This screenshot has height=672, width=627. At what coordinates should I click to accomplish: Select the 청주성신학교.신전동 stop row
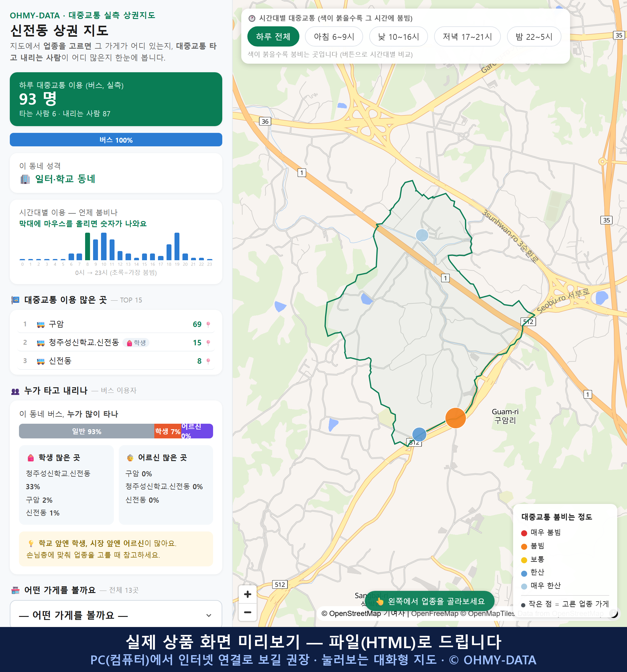pos(116,342)
